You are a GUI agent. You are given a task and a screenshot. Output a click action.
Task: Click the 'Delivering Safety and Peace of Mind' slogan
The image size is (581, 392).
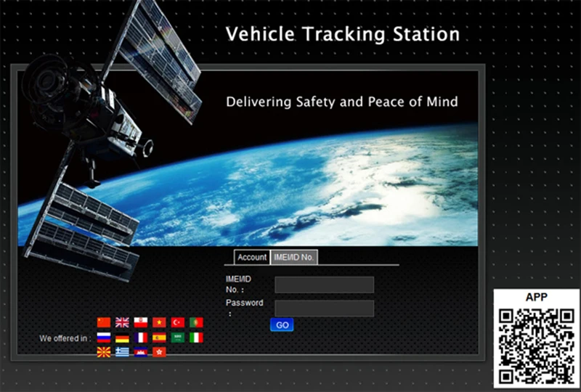point(341,102)
